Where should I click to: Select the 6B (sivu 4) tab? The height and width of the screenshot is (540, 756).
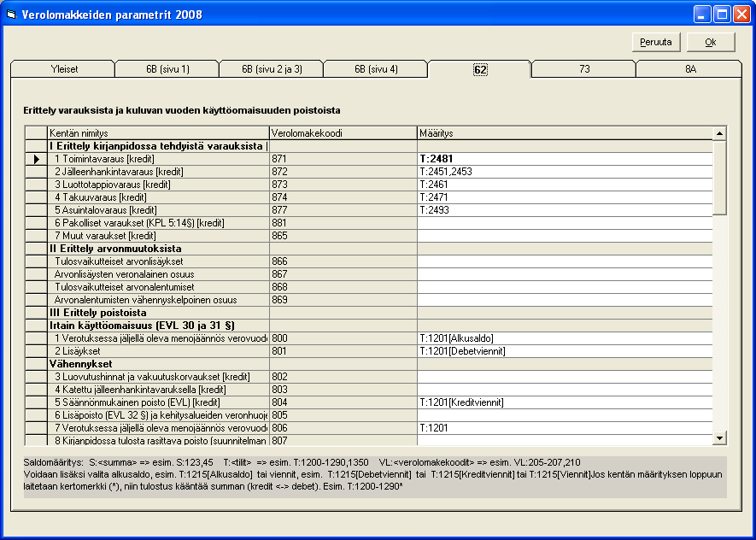point(376,69)
